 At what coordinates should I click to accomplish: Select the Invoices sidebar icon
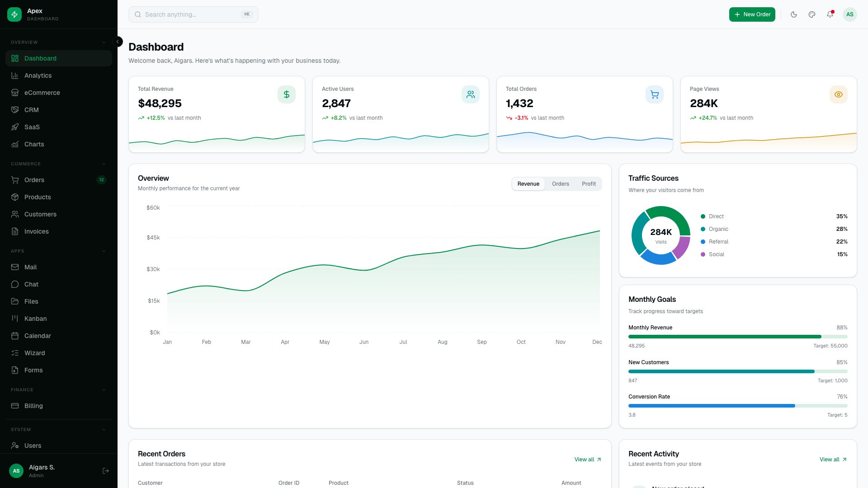pos(15,231)
